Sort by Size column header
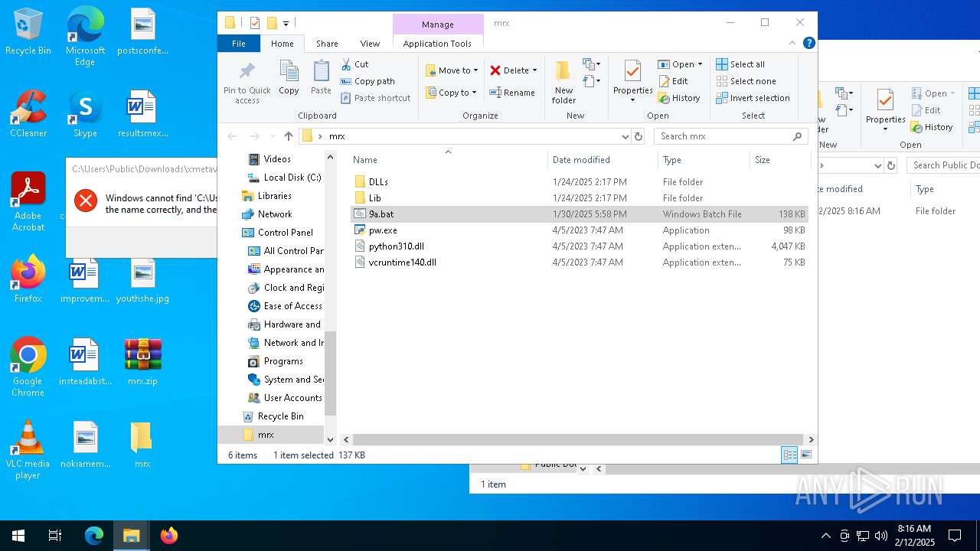Image resolution: width=980 pixels, height=551 pixels. (x=779, y=160)
